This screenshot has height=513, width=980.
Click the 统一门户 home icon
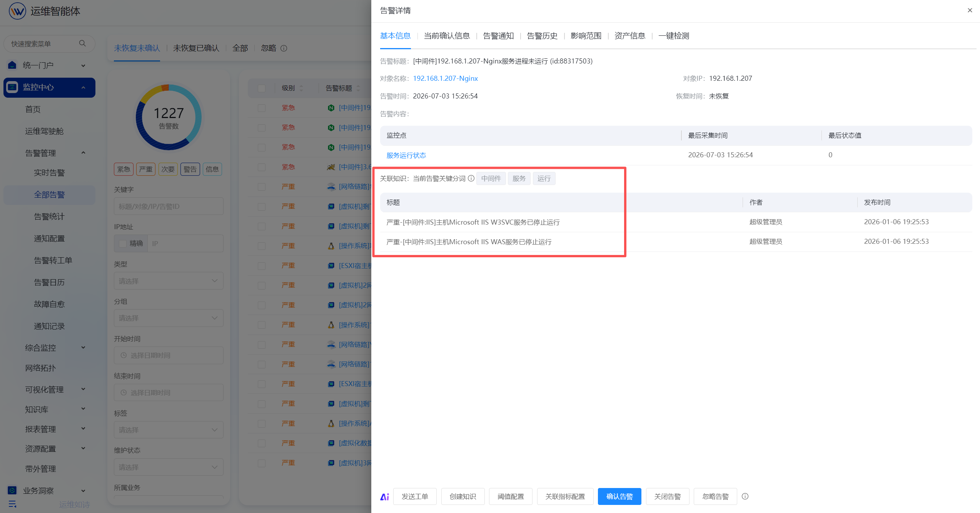pyautogui.click(x=12, y=65)
